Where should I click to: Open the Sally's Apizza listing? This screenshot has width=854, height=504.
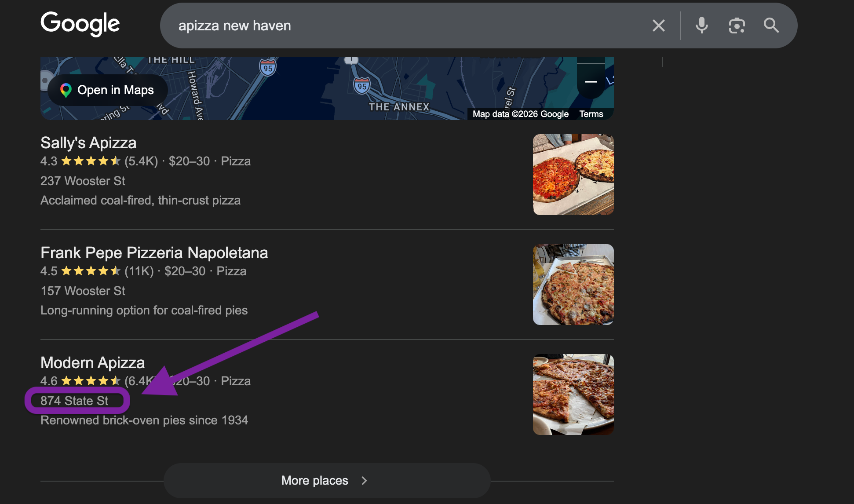point(88,142)
